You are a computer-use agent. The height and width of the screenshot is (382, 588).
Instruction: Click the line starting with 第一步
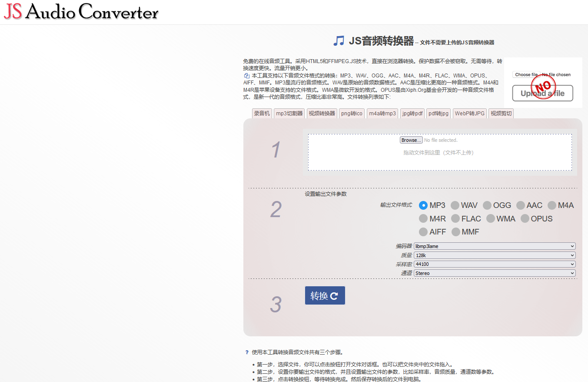click(355, 365)
